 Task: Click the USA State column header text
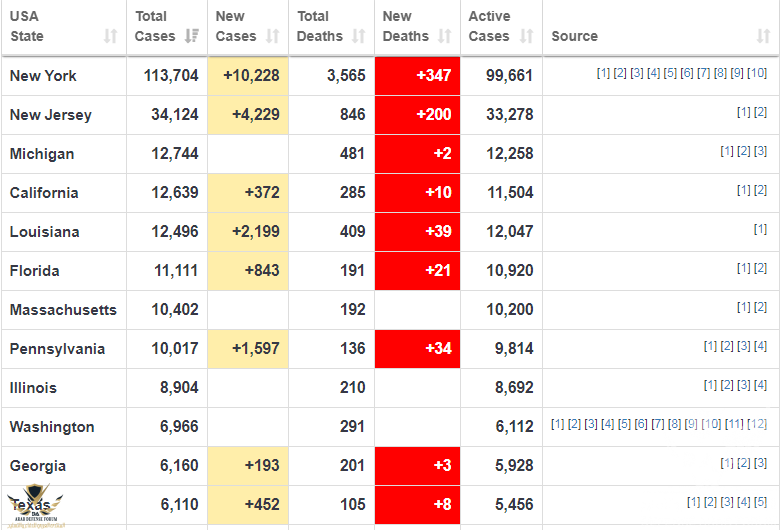28,26
